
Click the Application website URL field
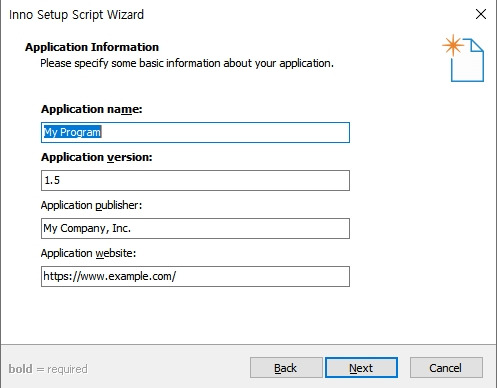click(x=195, y=276)
